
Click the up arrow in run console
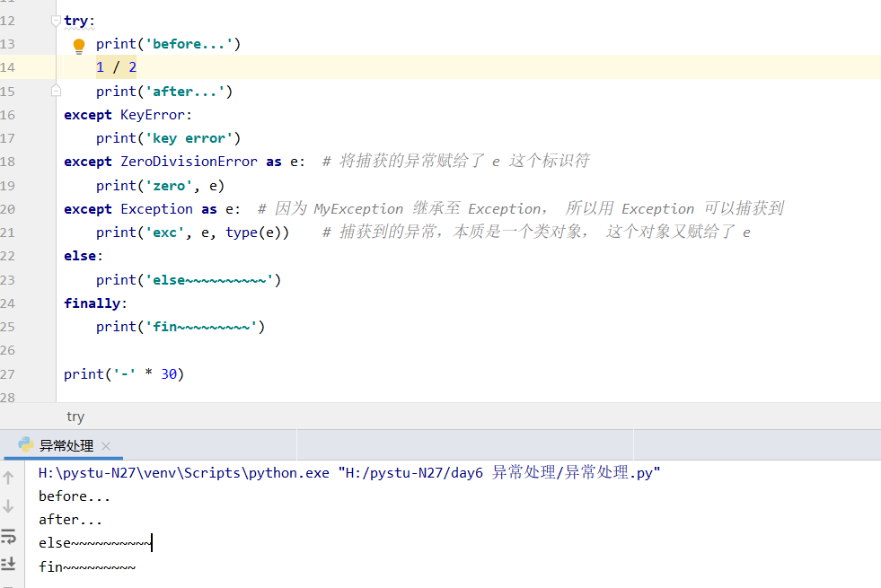point(9,478)
